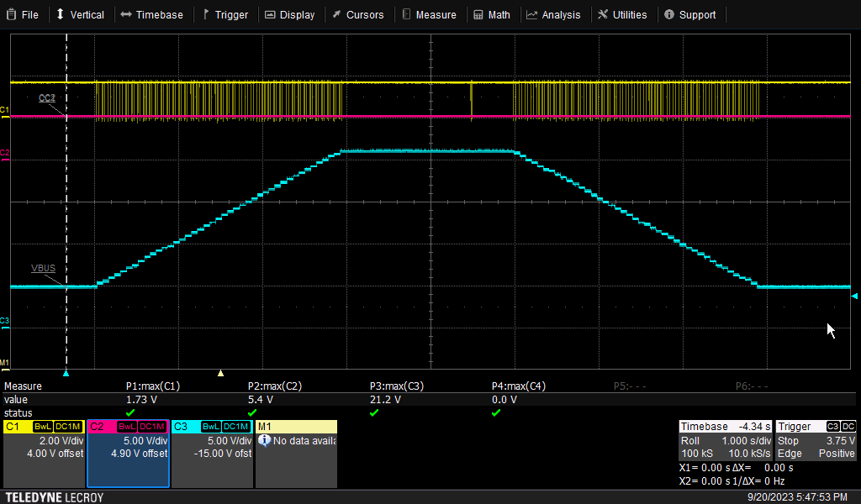Open the Vertical menu icon
The image size is (861, 504).
(59, 13)
